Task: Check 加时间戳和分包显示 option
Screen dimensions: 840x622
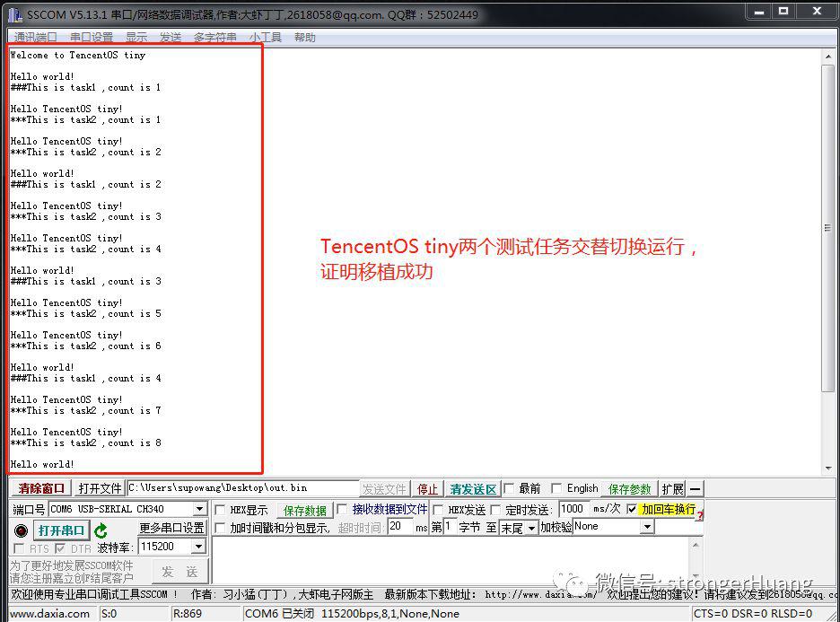Action: 220,528
